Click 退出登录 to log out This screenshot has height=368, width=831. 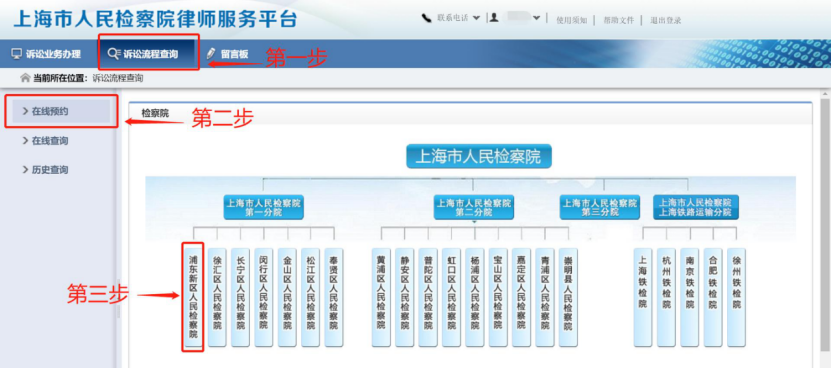tap(666, 20)
